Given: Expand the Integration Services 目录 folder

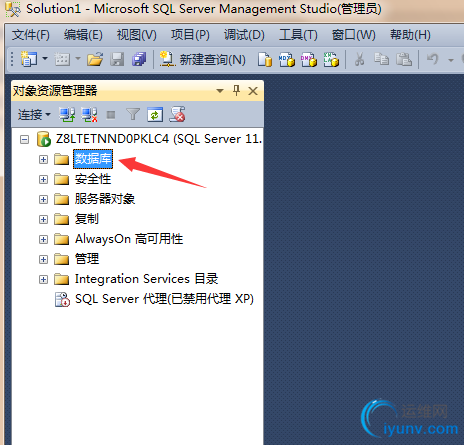Looking at the screenshot, I should [x=43, y=279].
